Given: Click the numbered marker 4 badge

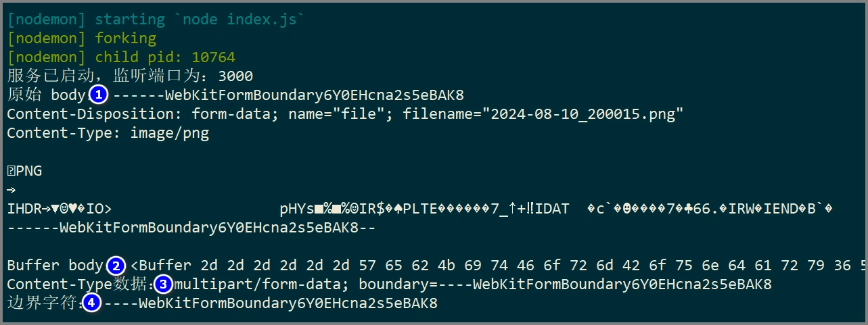Looking at the screenshot, I should (x=92, y=303).
